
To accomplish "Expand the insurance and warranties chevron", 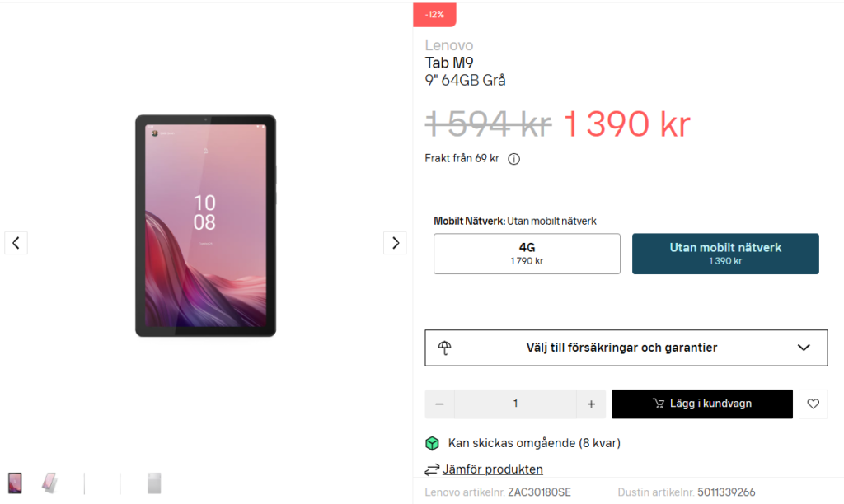I will coord(804,348).
